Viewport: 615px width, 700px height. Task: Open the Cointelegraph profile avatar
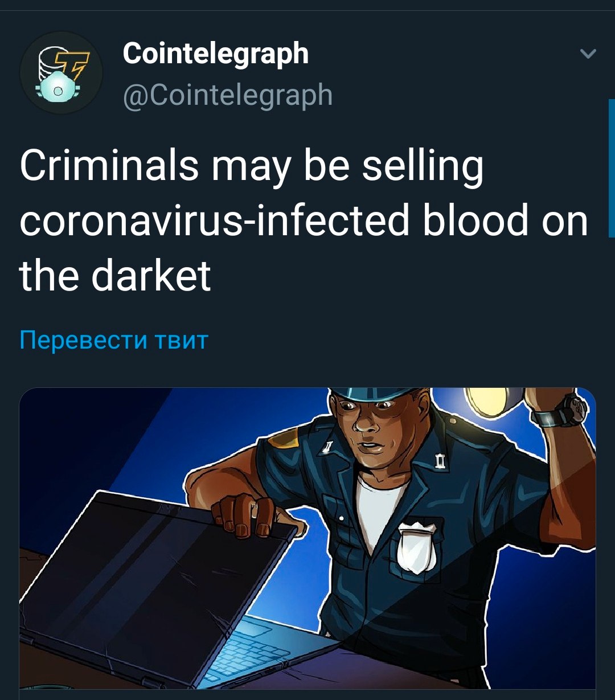coord(61,73)
